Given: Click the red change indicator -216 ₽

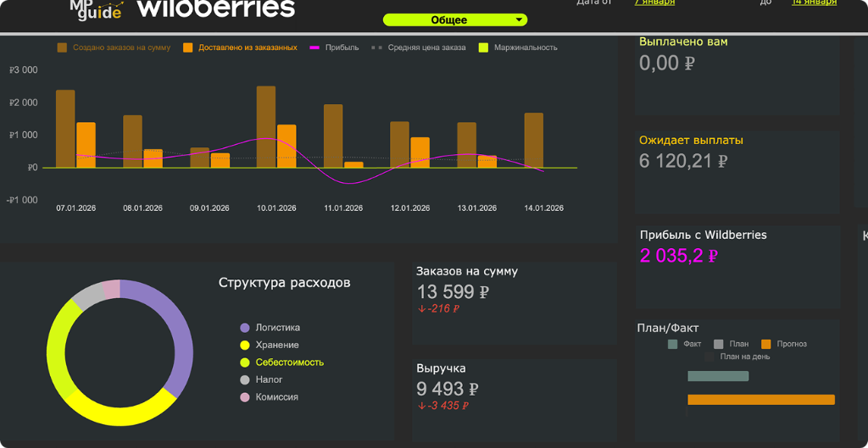Looking at the screenshot, I should pyautogui.click(x=439, y=309).
